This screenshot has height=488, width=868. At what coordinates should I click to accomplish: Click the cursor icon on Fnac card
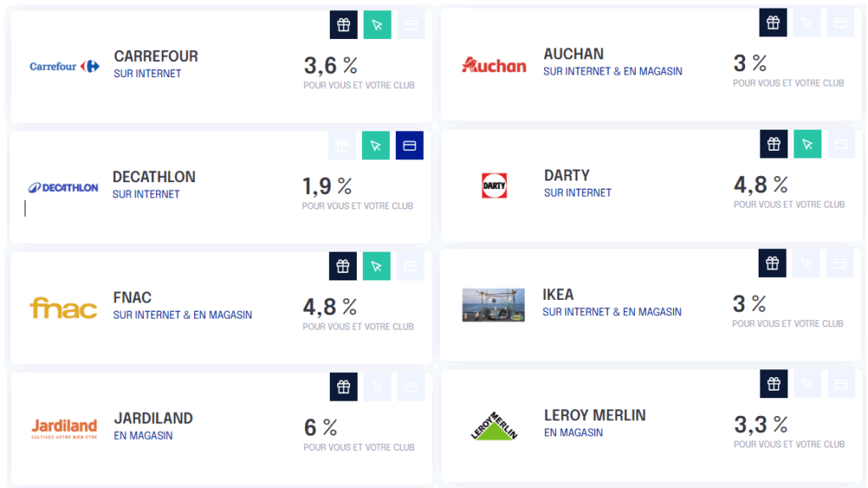(377, 266)
